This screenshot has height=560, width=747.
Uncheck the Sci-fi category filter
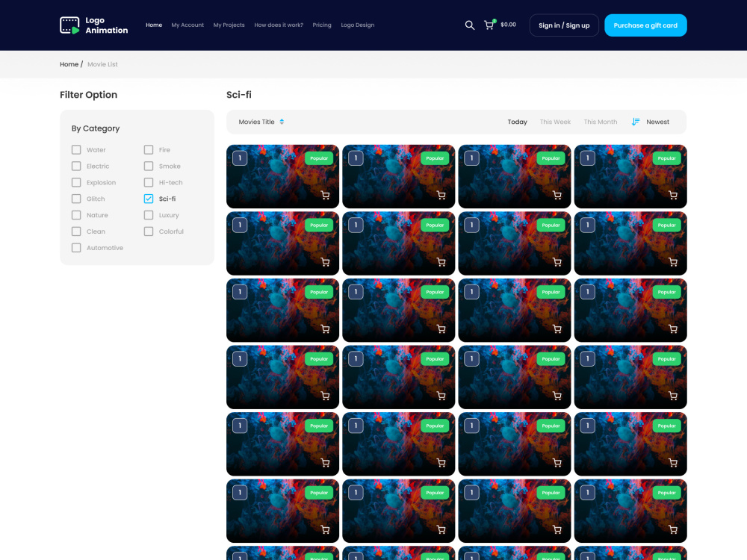(149, 199)
